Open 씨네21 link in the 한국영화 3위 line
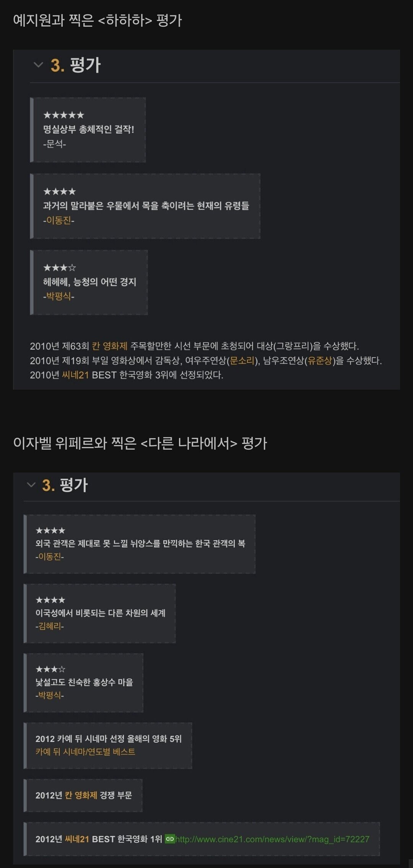Image resolution: width=413 pixels, height=868 pixels. tap(75, 375)
